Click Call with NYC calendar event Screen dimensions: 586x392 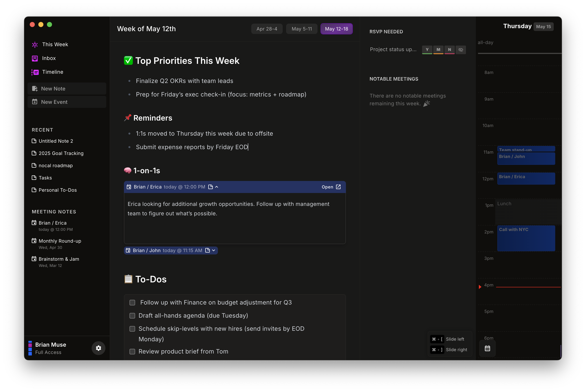(x=526, y=238)
